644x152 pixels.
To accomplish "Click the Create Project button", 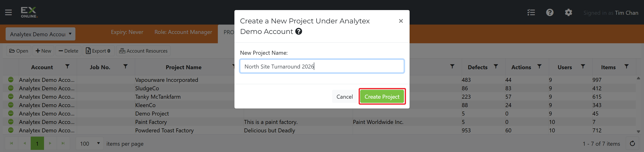I will click(x=382, y=97).
